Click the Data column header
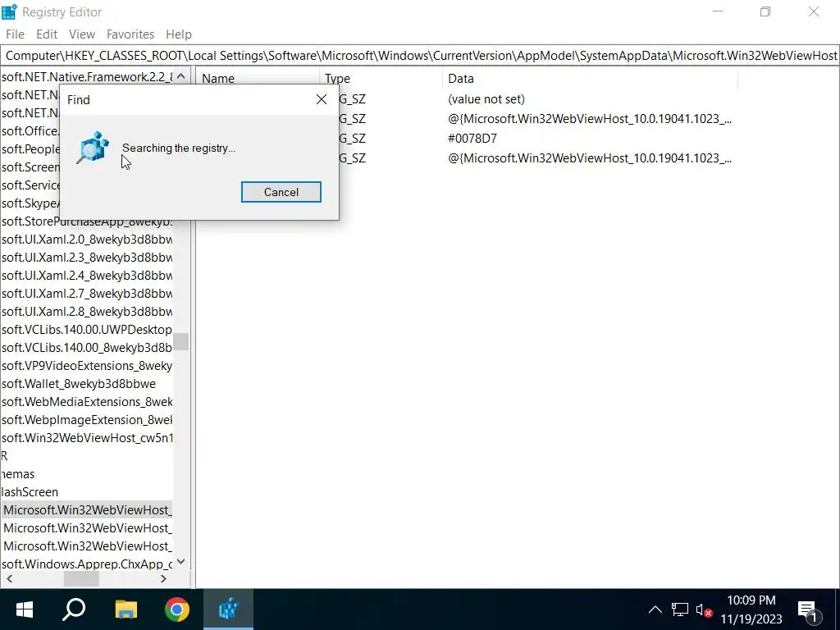Screen dimensions: 840x630 (590, 78)
